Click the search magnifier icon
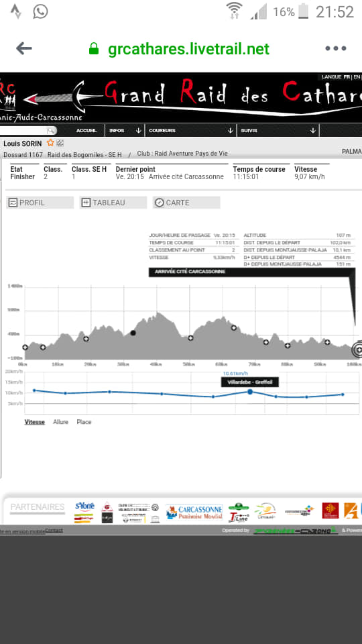 (51, 131)
